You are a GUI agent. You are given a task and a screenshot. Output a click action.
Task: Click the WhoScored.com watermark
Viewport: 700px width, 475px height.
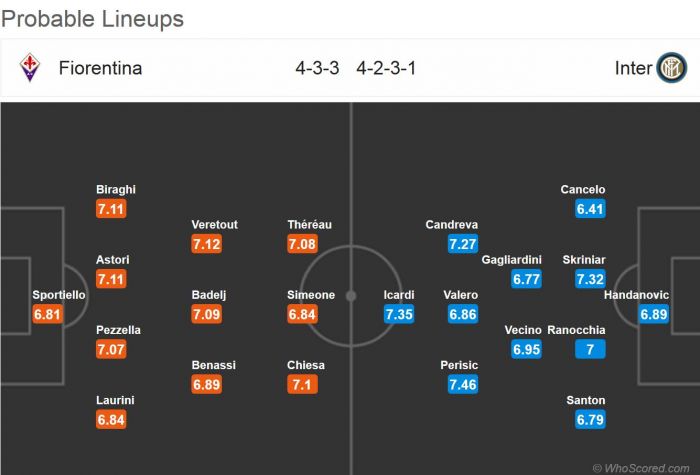pyautogui.click(x=642, y=467)
